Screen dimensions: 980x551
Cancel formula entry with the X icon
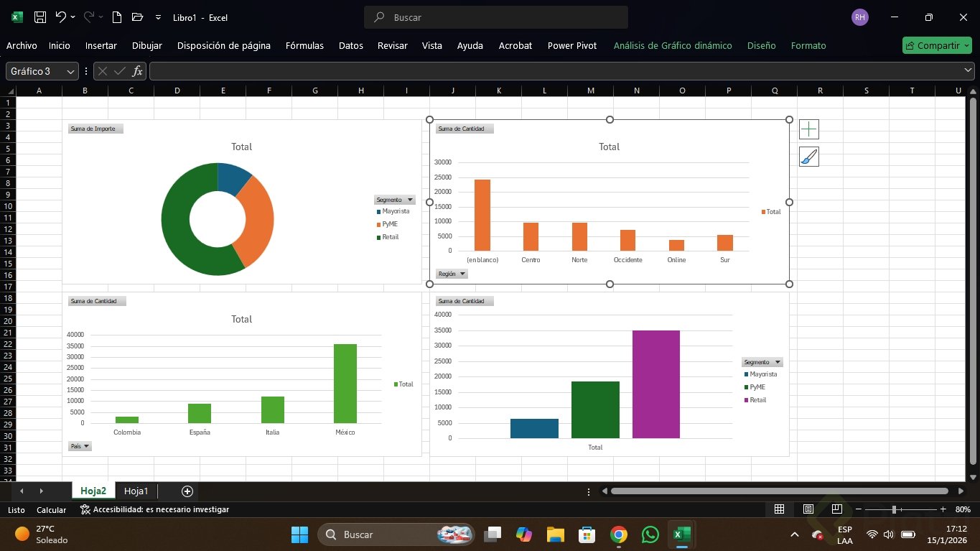[x=103, y=71]
